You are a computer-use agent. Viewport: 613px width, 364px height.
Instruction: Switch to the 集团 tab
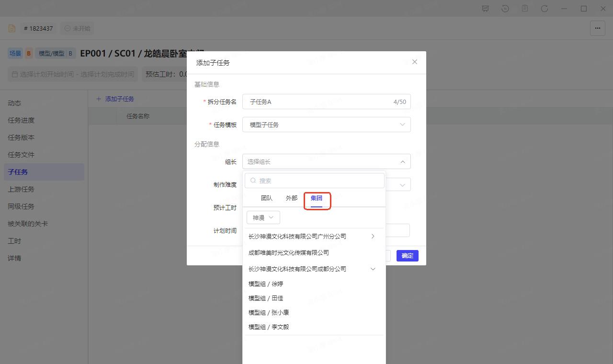pos(317,198)
